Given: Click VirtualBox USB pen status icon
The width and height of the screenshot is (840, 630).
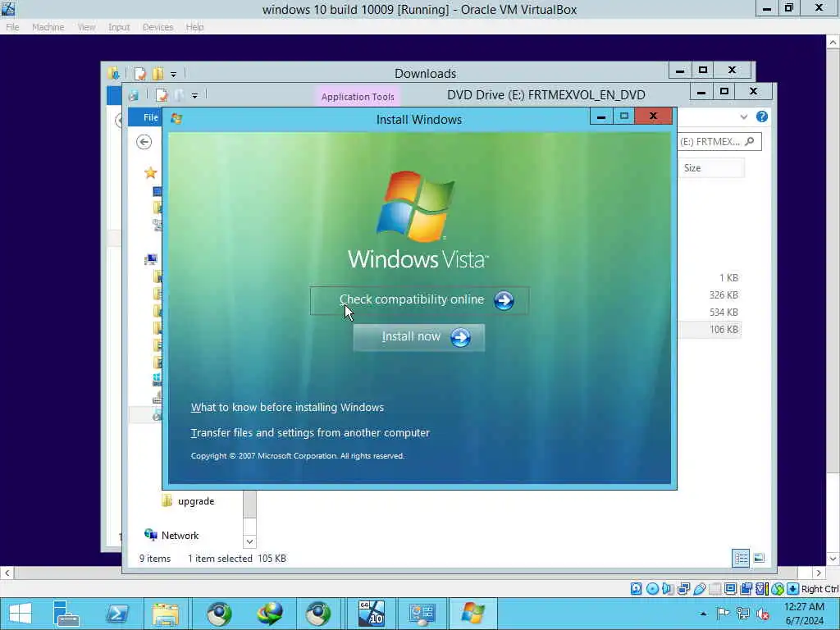Looking at the screenshot, I should click(x=699, y=589).
